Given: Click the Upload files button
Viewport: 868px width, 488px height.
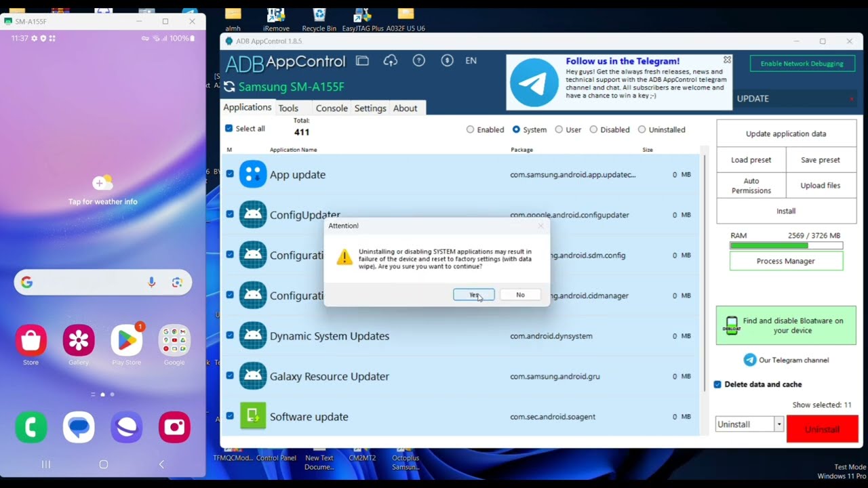Looking at the screenshot, I should (x=821, y=186).
